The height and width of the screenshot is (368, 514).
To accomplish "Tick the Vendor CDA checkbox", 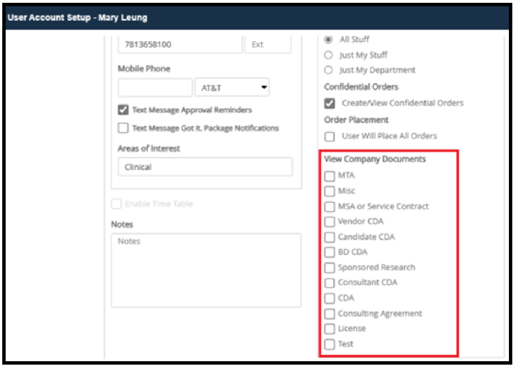I will tap(330, 222).
